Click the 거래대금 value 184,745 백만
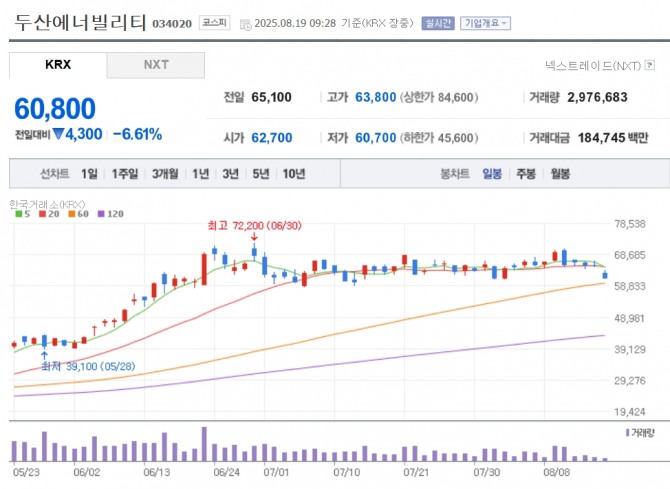 point(613,138)
